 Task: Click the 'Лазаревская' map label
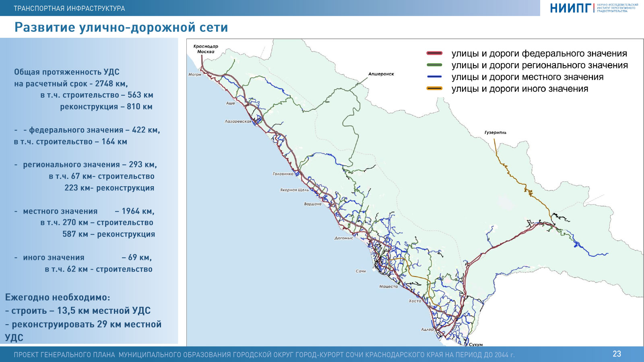[238, 121]
